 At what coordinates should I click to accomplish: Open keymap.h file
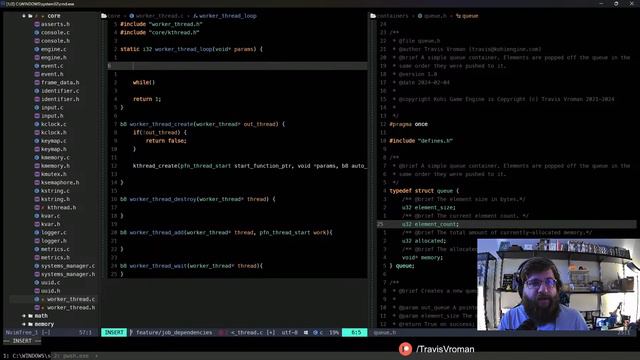(53, 149)
